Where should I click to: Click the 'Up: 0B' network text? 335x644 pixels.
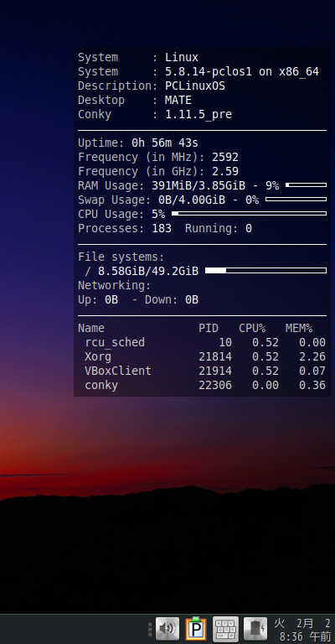[x=98, y=300]
